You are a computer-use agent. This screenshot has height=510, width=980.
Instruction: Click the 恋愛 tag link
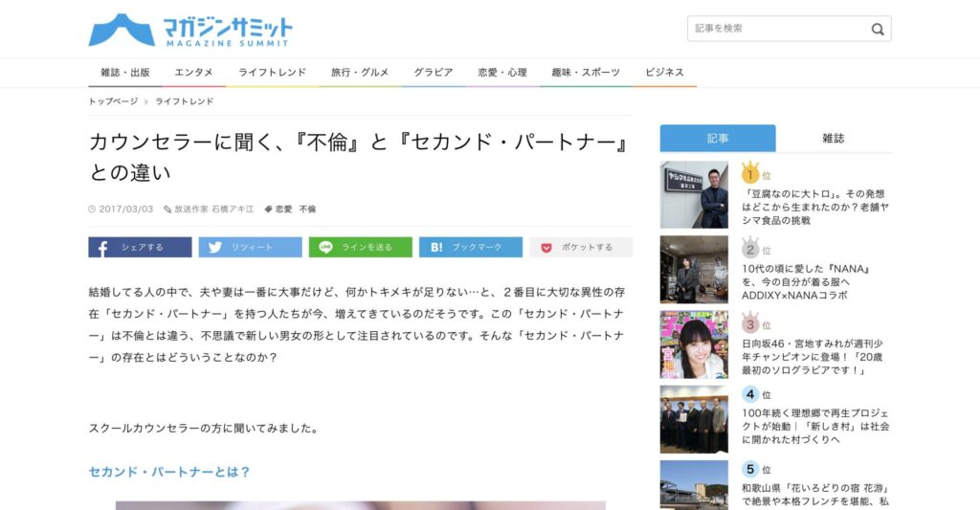pos(284,209)
